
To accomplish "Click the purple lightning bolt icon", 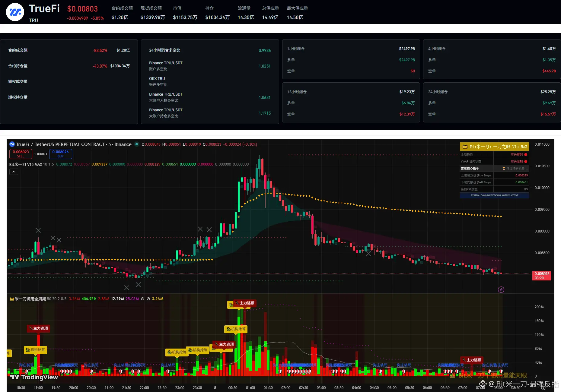I will point(501,290).
